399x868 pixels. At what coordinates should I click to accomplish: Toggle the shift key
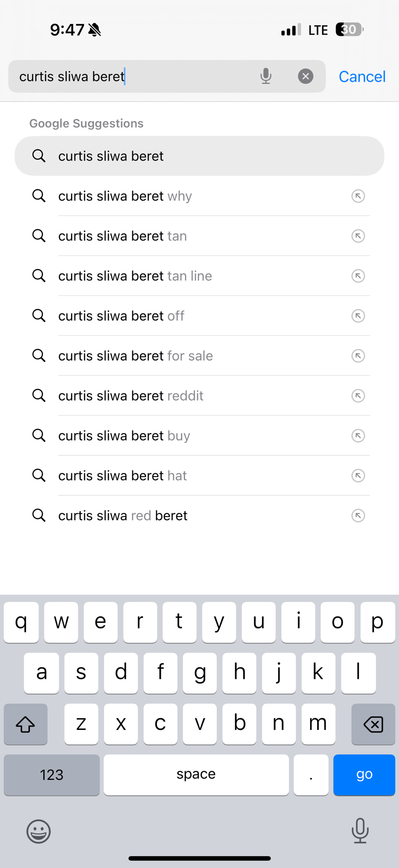point(26,724)
